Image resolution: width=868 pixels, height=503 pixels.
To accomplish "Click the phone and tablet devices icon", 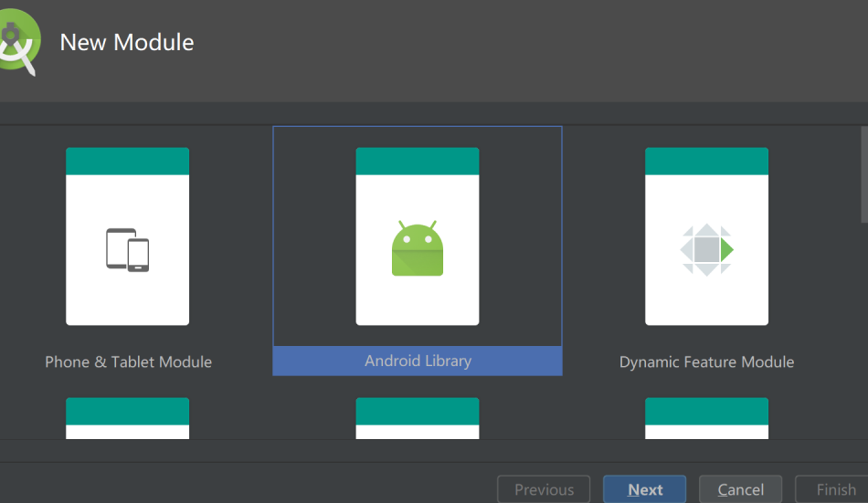I will pos(127,250).
